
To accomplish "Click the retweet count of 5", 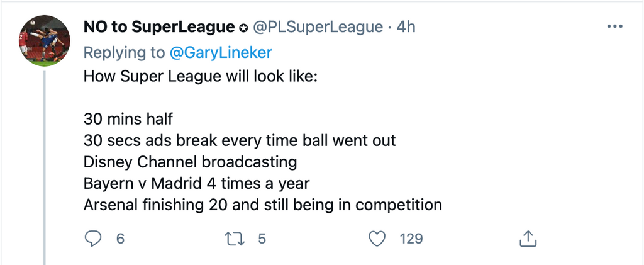I will tap(262, 239).
